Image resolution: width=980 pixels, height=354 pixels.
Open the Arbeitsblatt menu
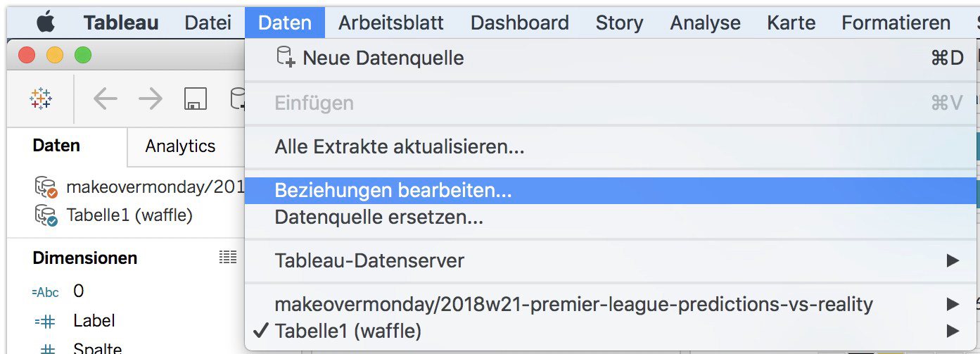(391, 23)
